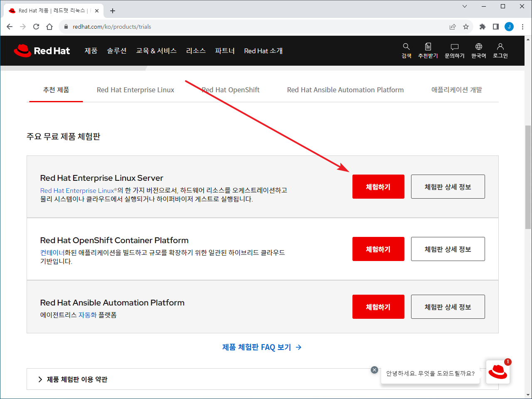
Task: Click 체험판 상세 정보 for OpenShift Container Platform
Action: pyautogui.click(x=448, y=249)
